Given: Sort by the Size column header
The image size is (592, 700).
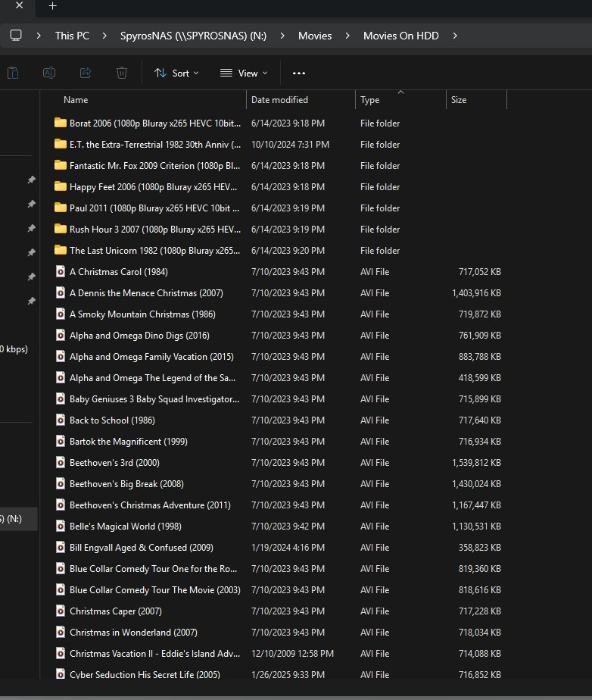Looking at the screenshot, I should click(459, 100).
